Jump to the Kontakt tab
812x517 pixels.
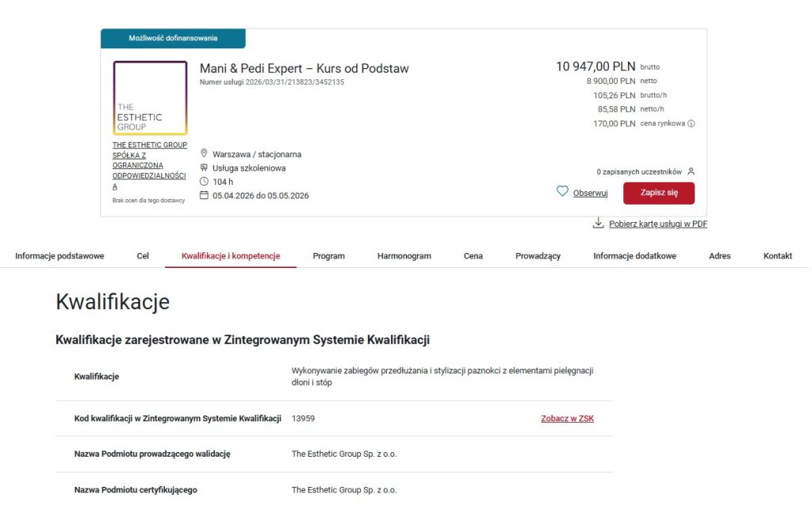(x=777, y=256)
